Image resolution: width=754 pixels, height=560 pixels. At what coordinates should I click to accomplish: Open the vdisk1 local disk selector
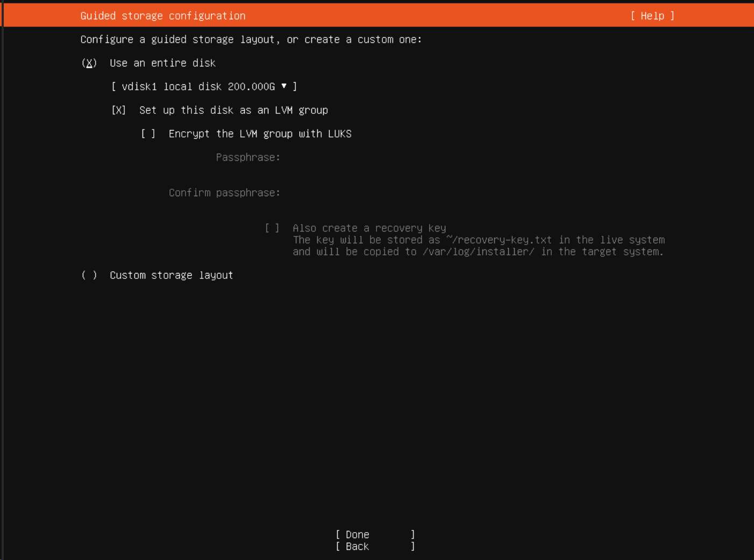pos(203,87)
